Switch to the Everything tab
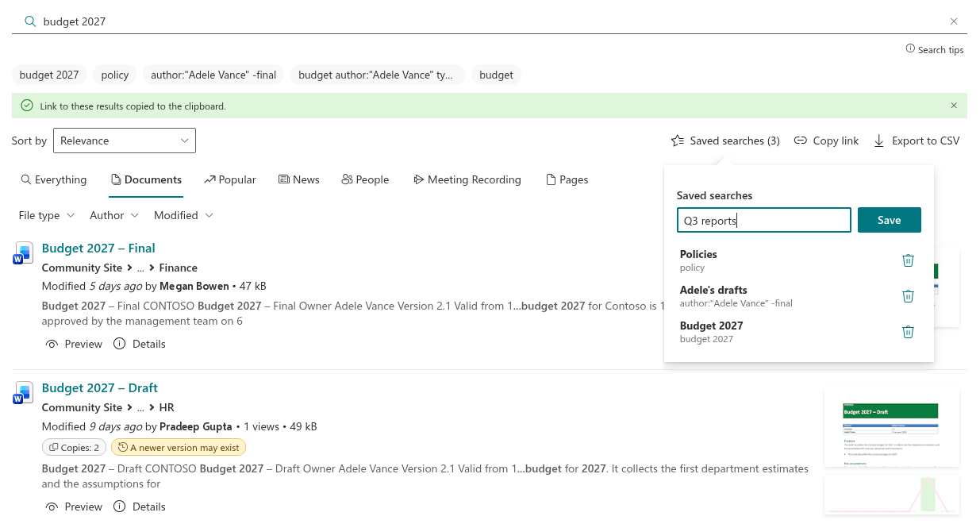980x524 pixels. pos(54,179)
